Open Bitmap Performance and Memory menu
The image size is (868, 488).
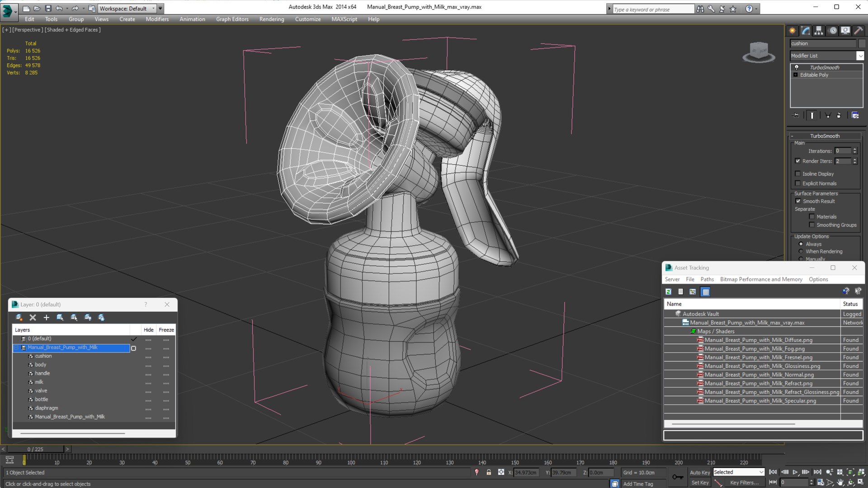(x=761, y=279)
